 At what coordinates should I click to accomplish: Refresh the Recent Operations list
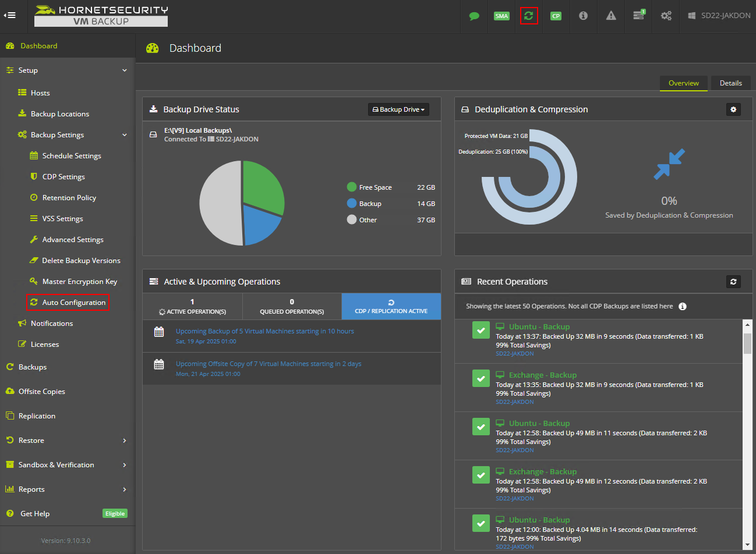point(733,282)
